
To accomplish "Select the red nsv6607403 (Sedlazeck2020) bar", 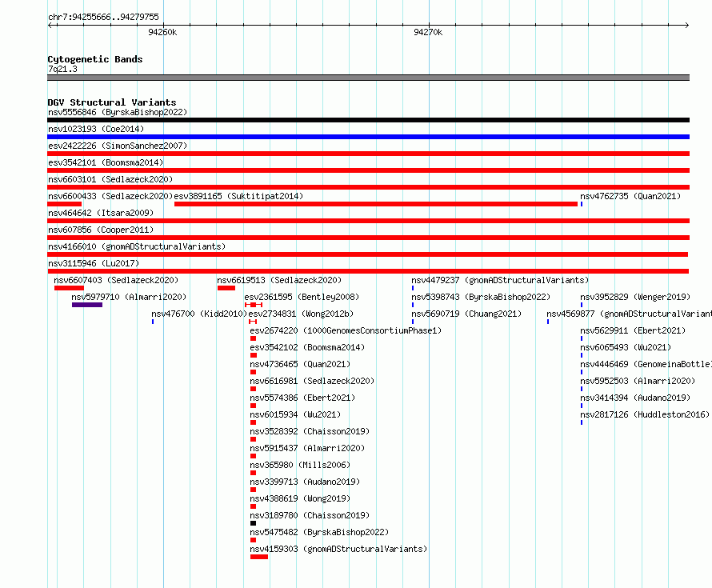I will click(x=69, y=288).
